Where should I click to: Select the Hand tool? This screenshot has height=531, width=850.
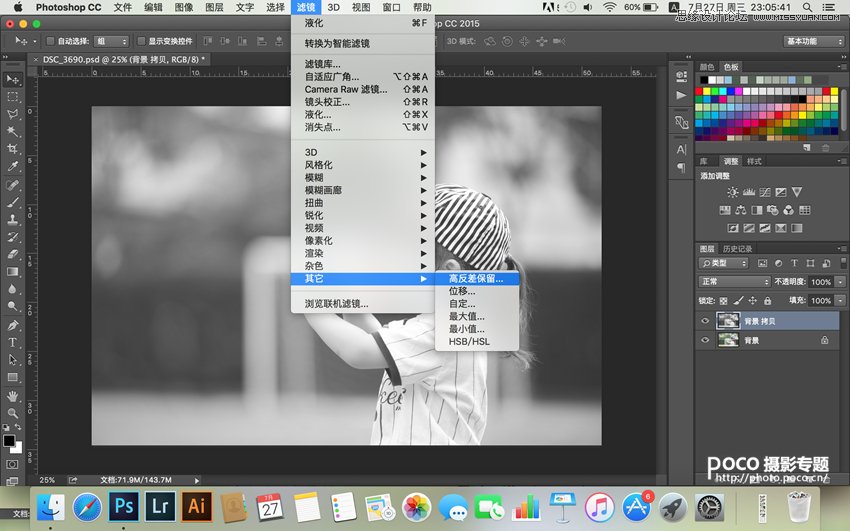(x=12, y=397)
